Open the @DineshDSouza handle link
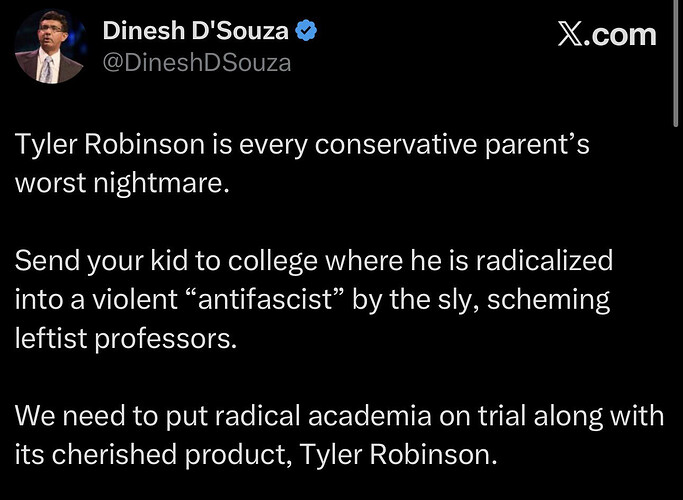 (197, 64)
